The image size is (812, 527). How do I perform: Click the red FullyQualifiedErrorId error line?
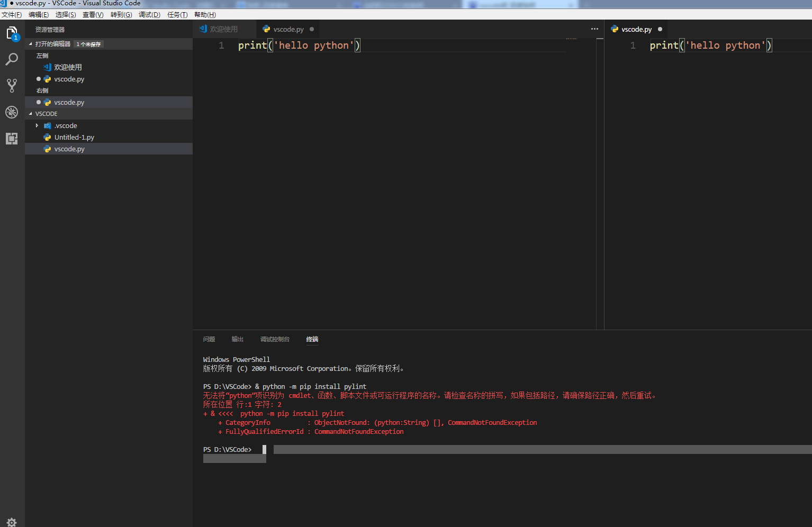point(311,432)
